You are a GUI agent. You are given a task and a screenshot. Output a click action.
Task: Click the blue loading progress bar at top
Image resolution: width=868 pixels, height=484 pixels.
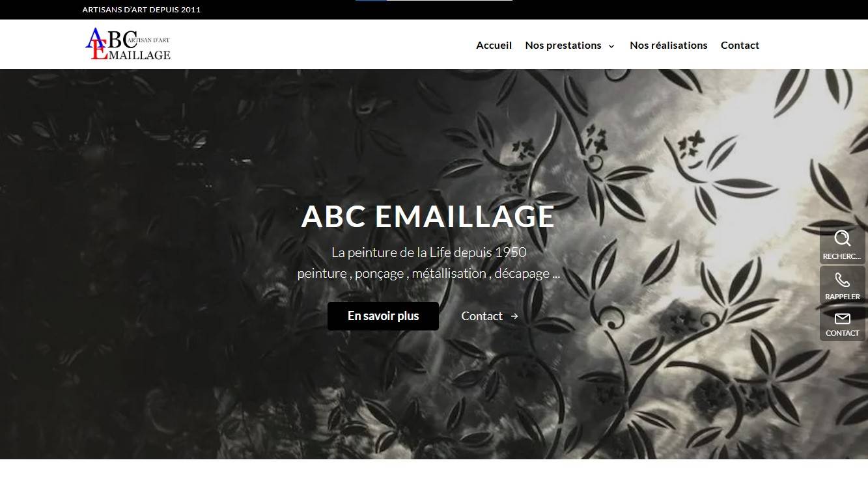371,1
